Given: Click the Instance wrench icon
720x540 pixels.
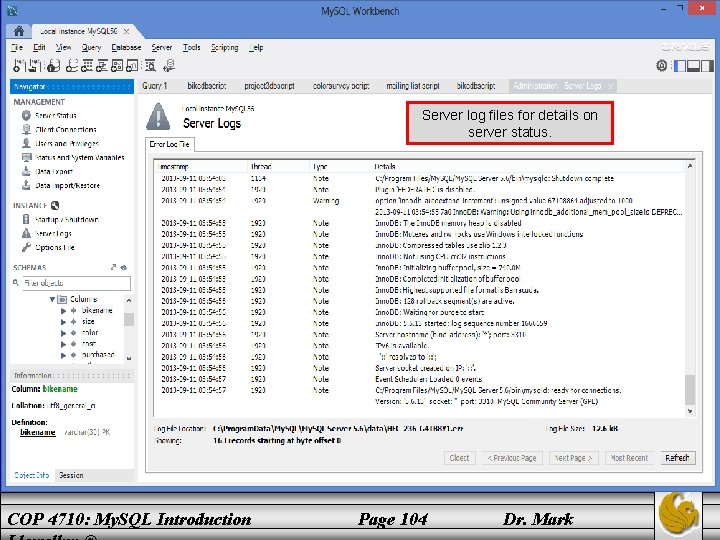Looking at the screenshot, I should (55, 205).
